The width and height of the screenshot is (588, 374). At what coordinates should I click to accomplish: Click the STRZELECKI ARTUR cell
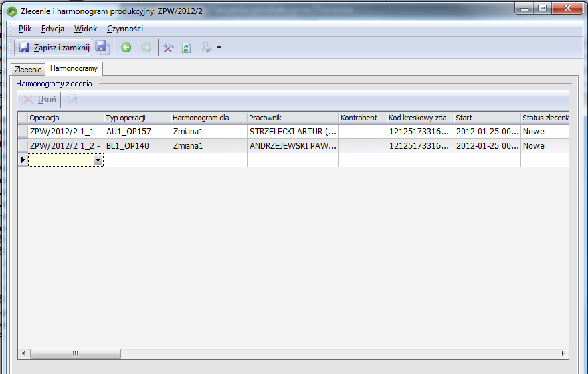click(x=293, y=132)
